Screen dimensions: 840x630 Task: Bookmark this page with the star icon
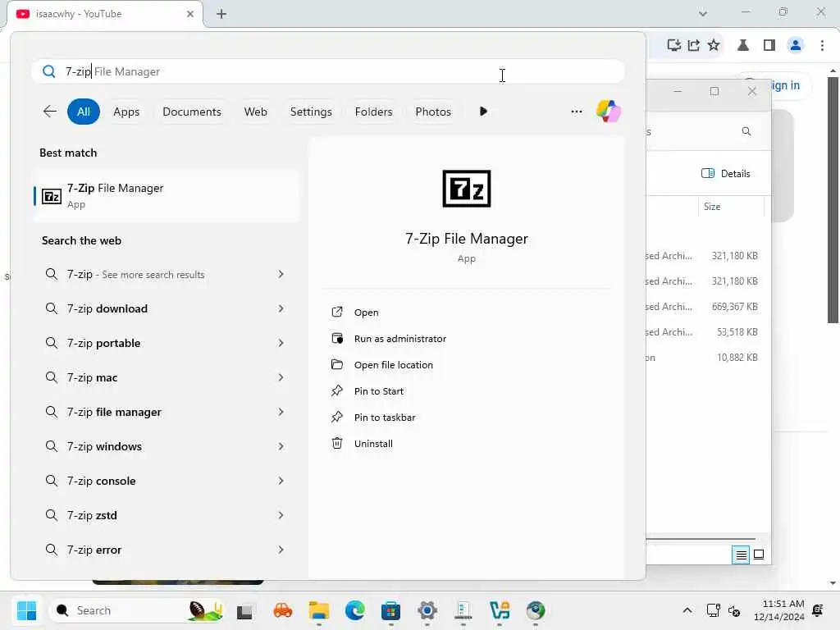pos(714,45)
